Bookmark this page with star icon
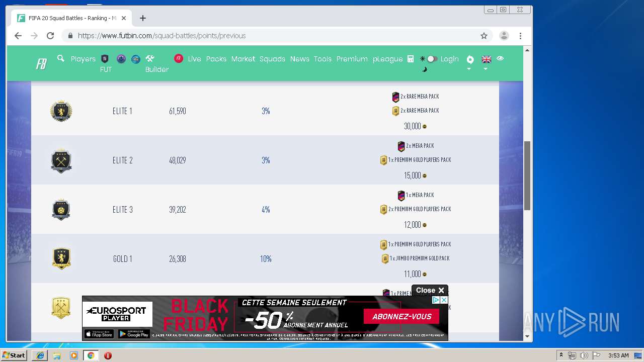The width and height of the screenshot is (644, 362). coord(484,36)
